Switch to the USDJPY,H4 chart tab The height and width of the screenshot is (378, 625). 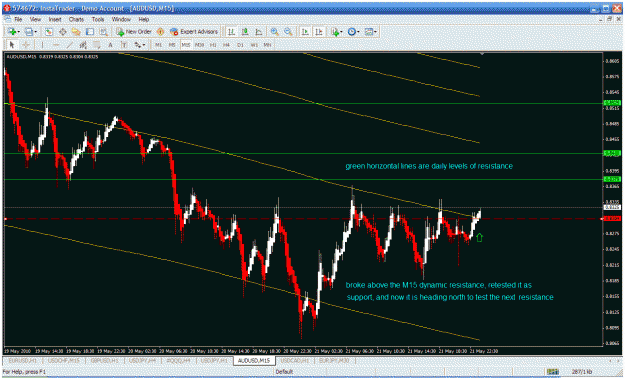pos(142,360)
